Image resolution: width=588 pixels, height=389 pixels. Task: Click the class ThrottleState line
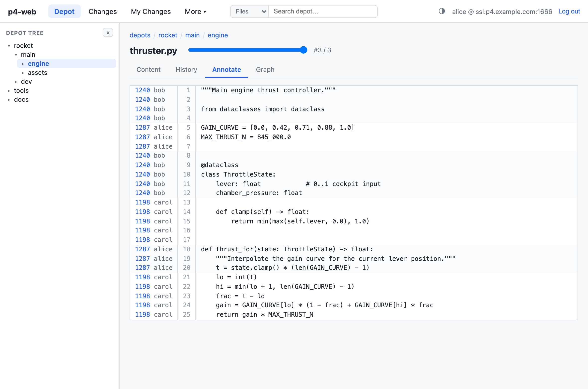click(x=238, y=174)
